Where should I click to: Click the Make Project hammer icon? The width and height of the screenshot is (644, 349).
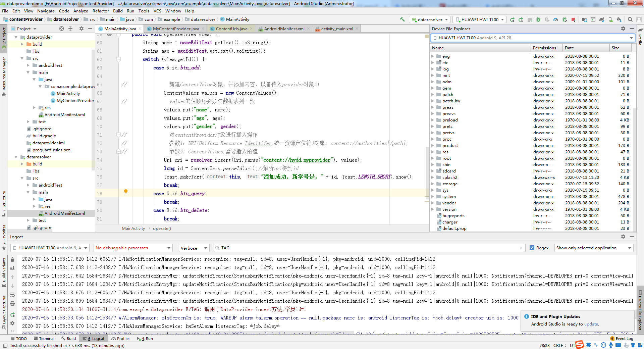(402, 19)
